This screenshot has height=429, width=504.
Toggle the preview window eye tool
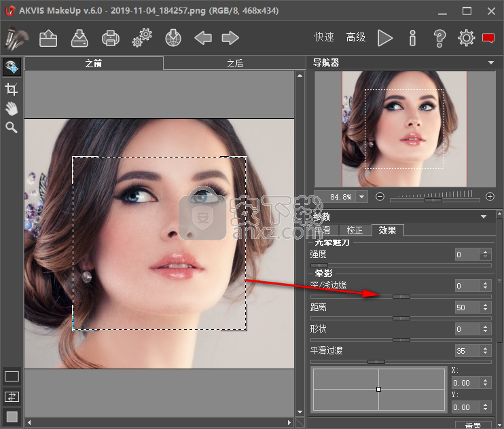pyautogui.click(x=12, y=67)
